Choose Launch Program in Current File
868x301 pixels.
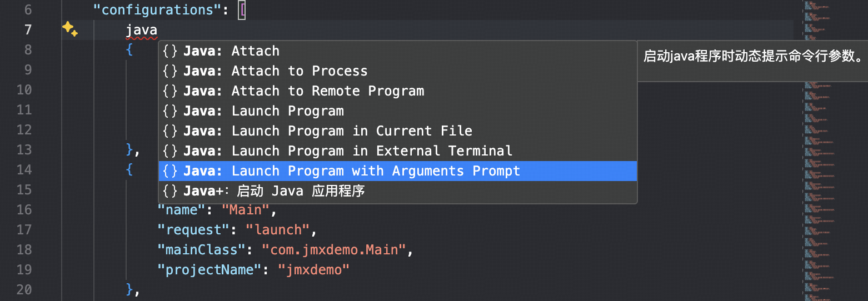pos(397,131)
